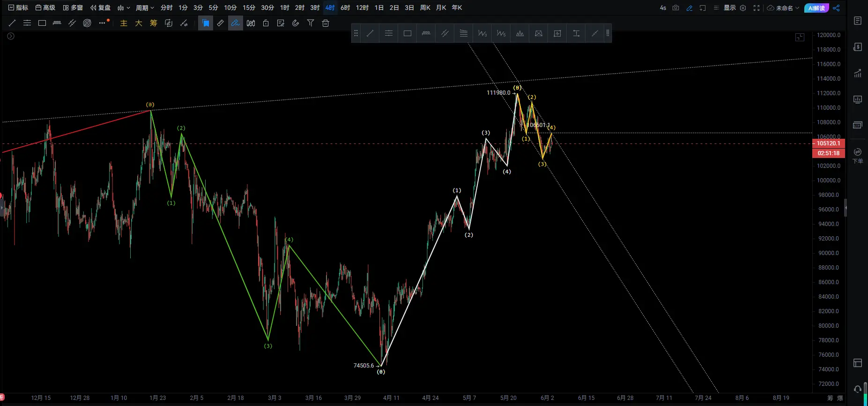
Task: Click the 下单 order icon in right sidebar
Action: click(x=858, y=155)
